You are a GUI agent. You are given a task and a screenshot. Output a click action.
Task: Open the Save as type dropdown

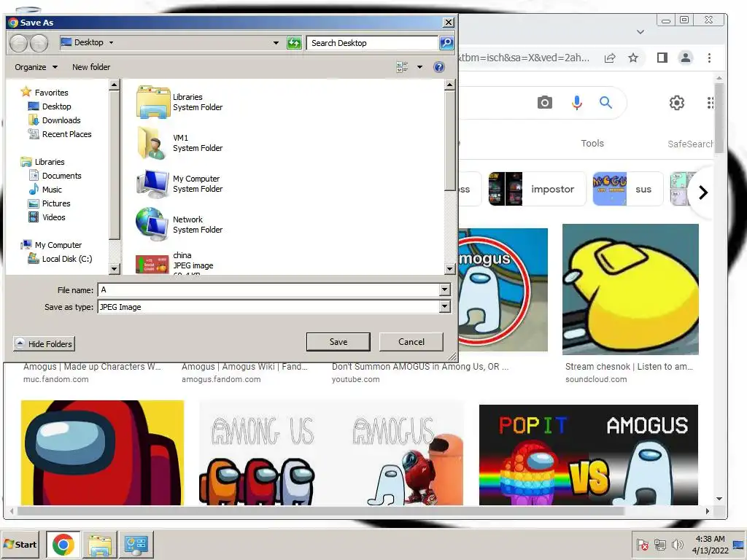point(444,307)
